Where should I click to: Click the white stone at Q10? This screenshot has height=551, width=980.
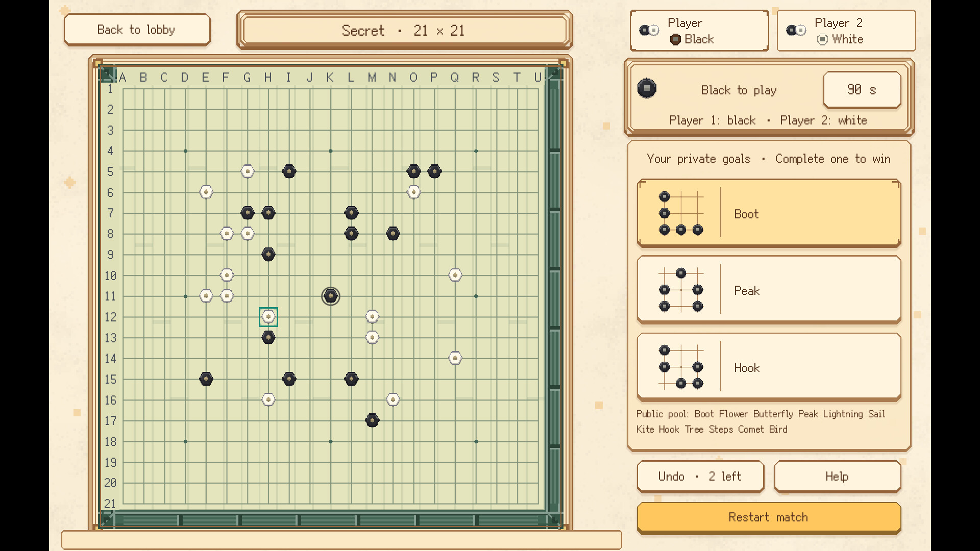455,275
